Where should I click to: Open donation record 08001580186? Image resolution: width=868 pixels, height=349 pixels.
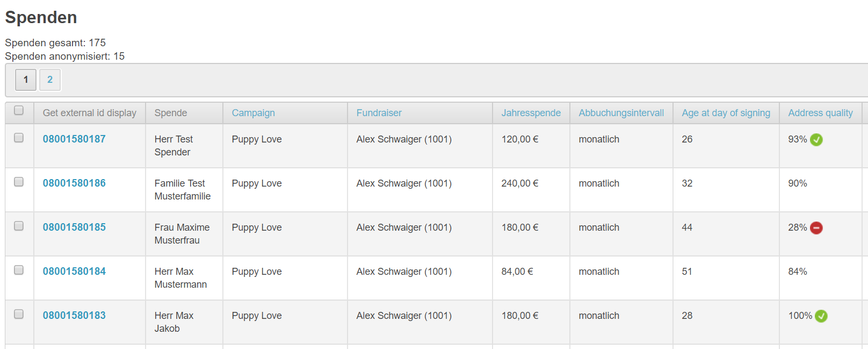click(74, 183)
